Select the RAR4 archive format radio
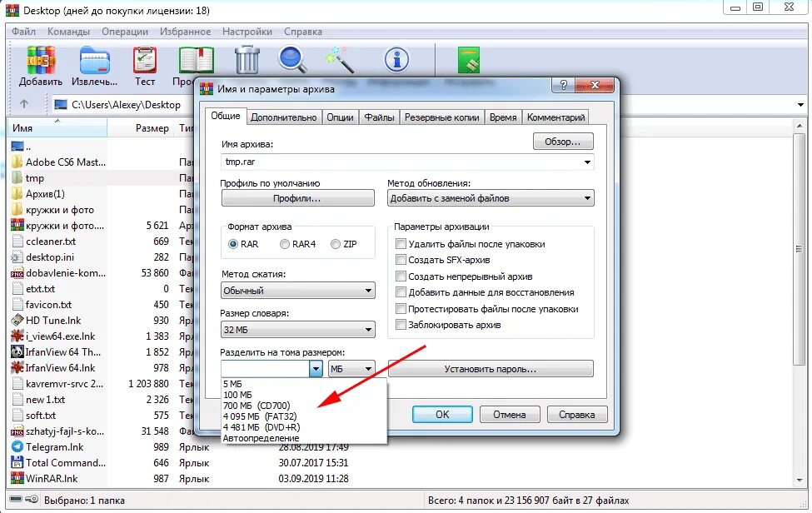The image size is (812, 513). click(284, 244)
